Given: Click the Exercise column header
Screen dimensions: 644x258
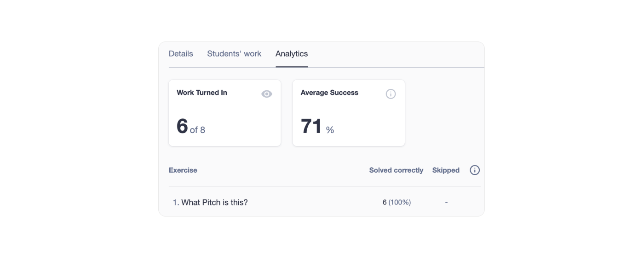Looking at the screenshot, I should (183, 170).
